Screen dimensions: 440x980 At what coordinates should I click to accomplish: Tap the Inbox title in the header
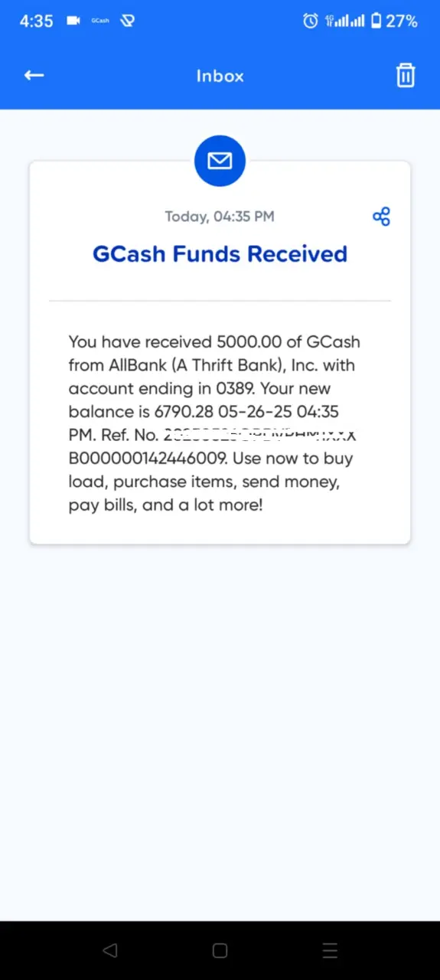[x=220, y=76]
